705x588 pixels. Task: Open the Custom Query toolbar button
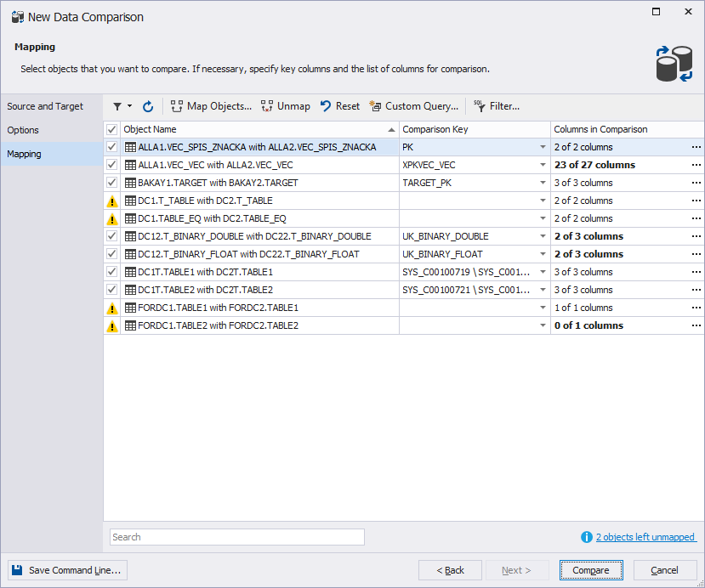click(x=414, y=106)
